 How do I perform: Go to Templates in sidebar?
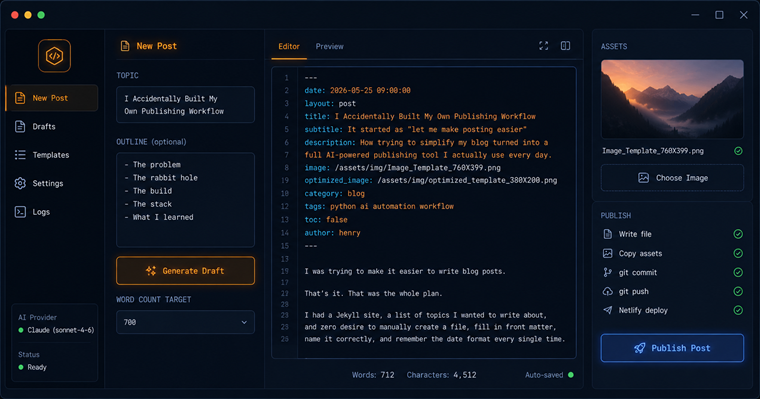[x=52, y=155]
